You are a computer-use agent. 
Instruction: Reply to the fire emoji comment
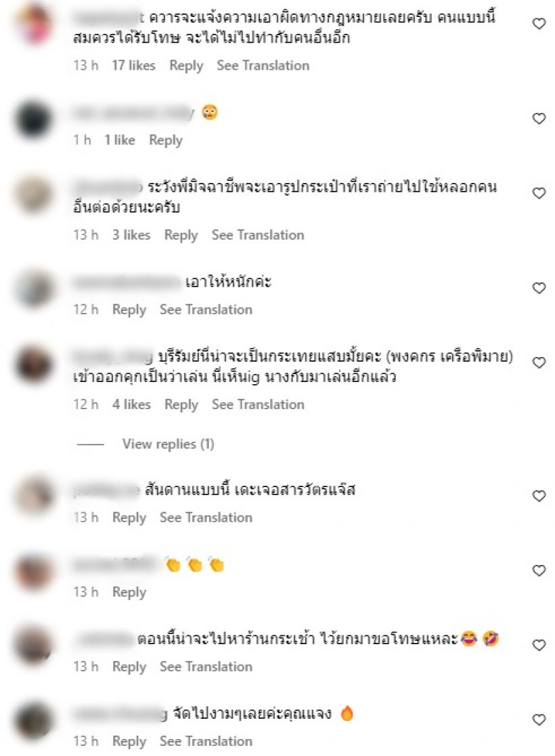click(129, 741)
